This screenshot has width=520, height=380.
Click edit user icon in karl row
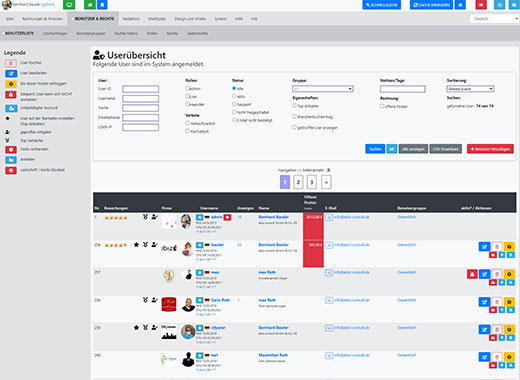(484, 357)
